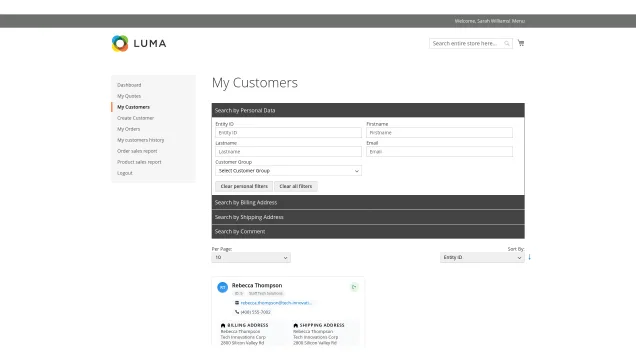Click the Clear personal filters button
640x360 pixels.
tap(244, 187)
